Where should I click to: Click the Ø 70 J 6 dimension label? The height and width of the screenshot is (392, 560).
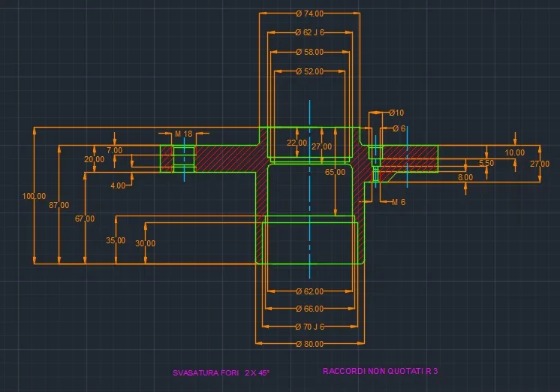click(x=309, y=327)
